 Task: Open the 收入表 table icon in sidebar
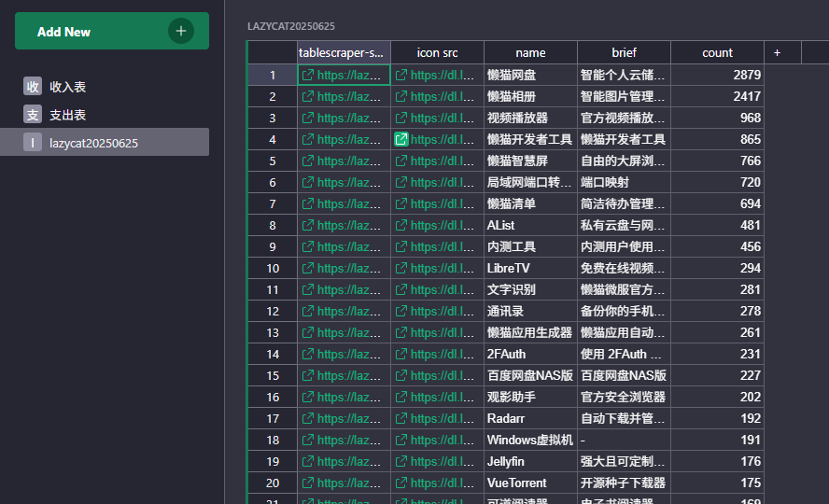point(33,86)
